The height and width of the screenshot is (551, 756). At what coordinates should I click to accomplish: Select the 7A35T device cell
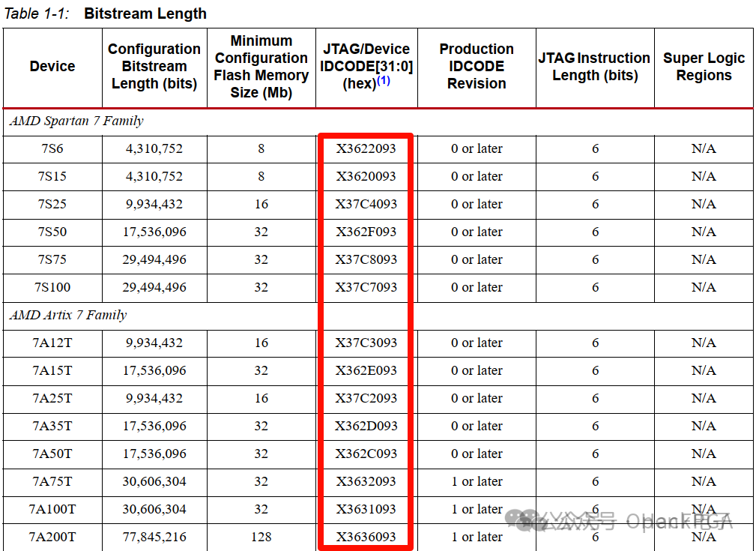click(x=52, y=426)
